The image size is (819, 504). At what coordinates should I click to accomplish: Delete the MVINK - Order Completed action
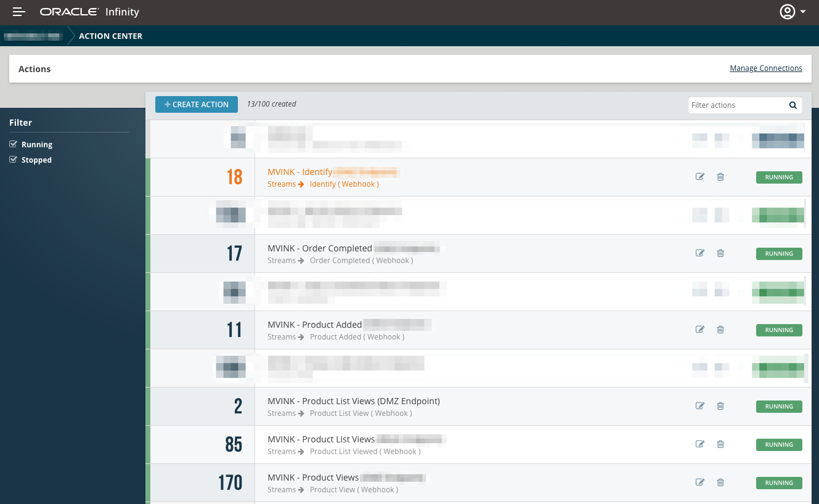coord(720,253)
